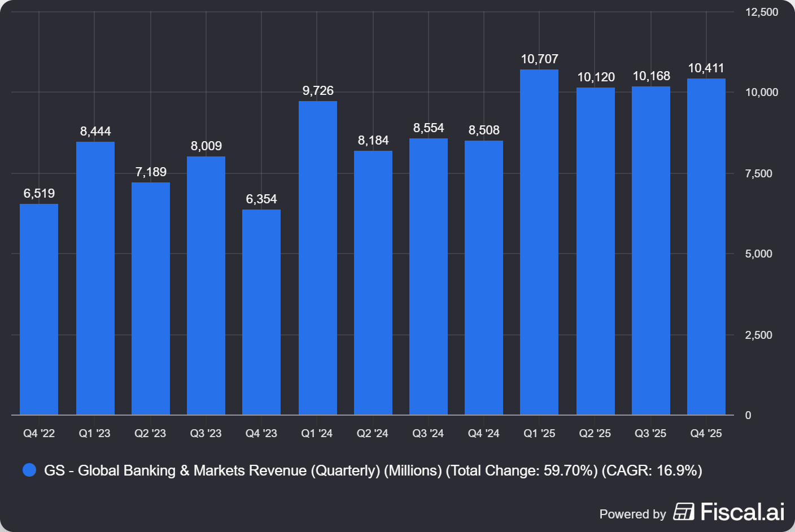Click the 10,120 data label
This screenshot has width=795, height=532.
(596, 77)
